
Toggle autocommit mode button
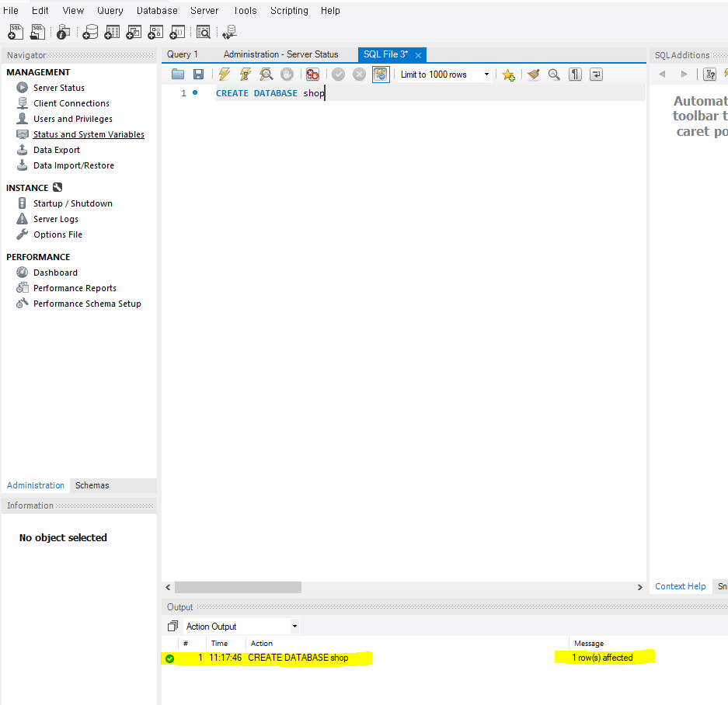click(x=381, y=75)
